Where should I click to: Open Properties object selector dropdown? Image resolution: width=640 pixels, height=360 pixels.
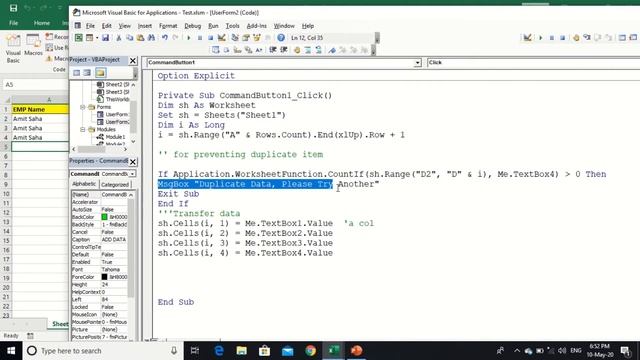click(x=133, y=174)
